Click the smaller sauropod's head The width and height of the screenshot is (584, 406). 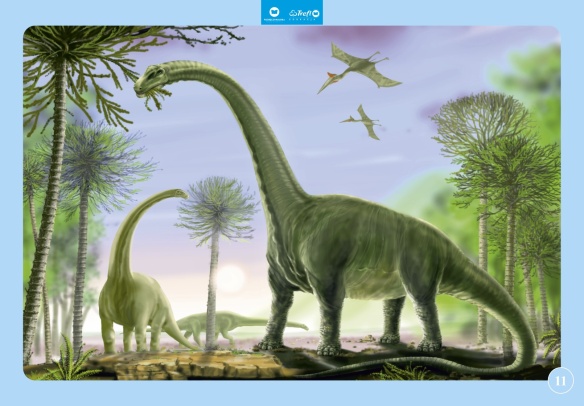[179, 193]
